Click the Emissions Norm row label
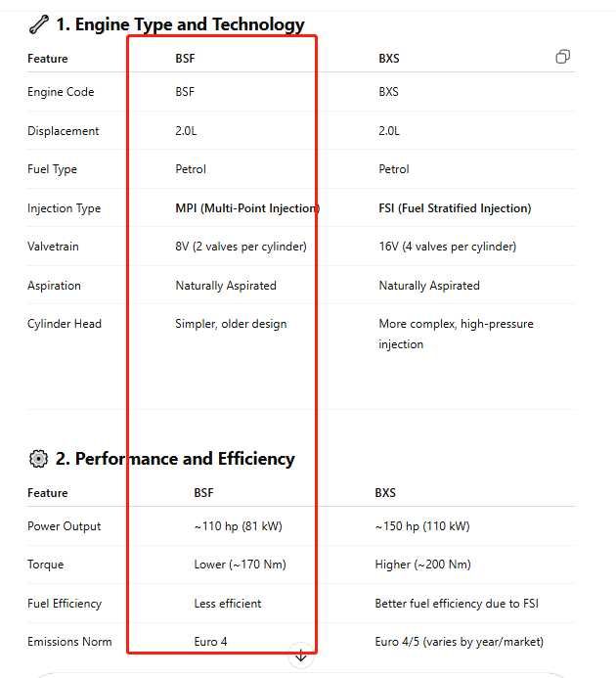The image size is (616, 678). click(69, 642)
